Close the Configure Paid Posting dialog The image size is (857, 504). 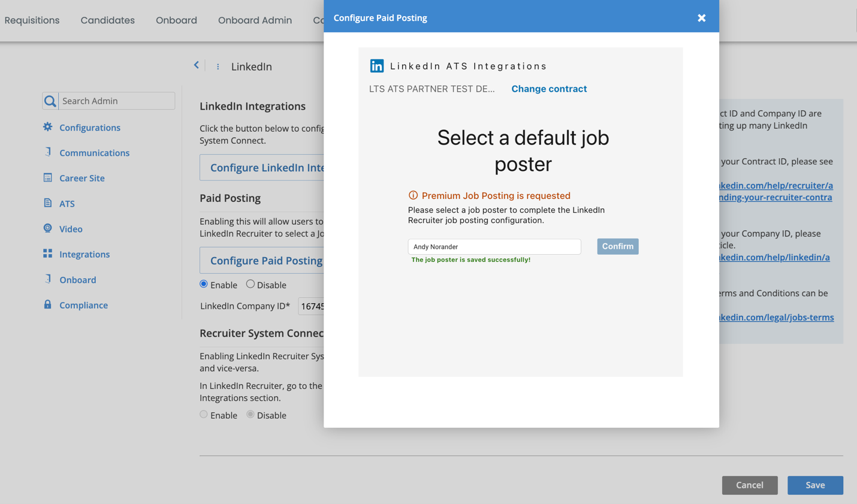(701, 18)
